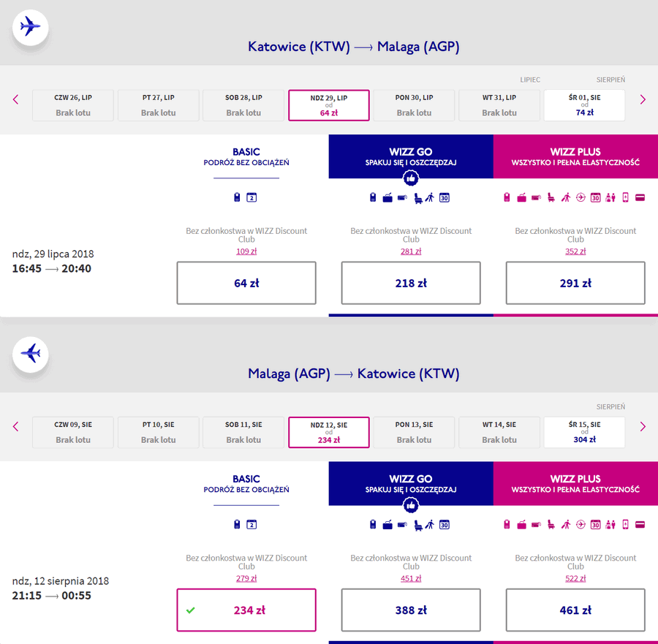Select outbound date CZW 26, LIP
The image size is (658, 644).
(73, 105)
